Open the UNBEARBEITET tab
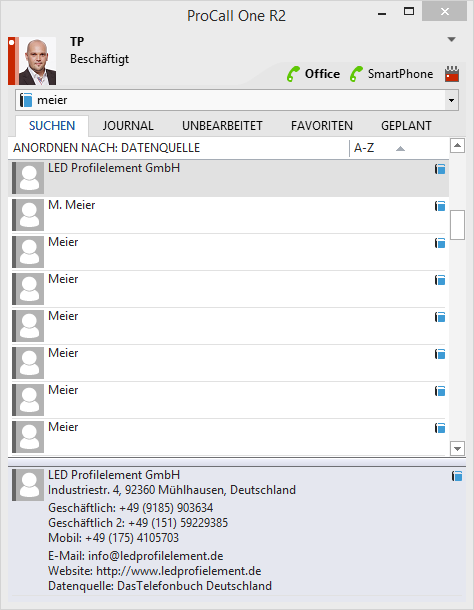The image size is (474, 610). pyautogui.click(x=222, y=126)
